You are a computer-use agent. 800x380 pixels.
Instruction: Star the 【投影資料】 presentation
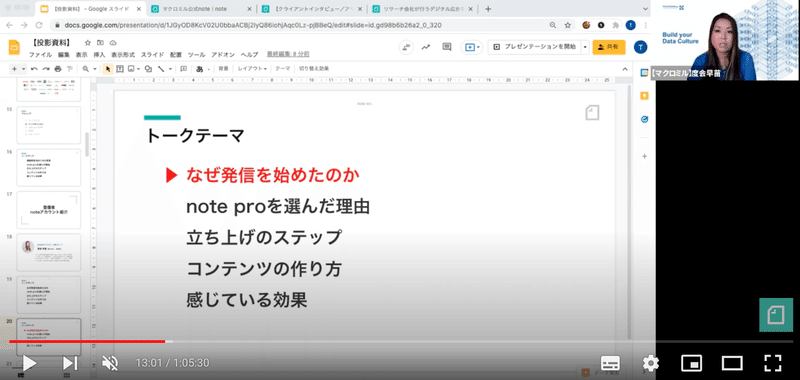click(88, 43)
